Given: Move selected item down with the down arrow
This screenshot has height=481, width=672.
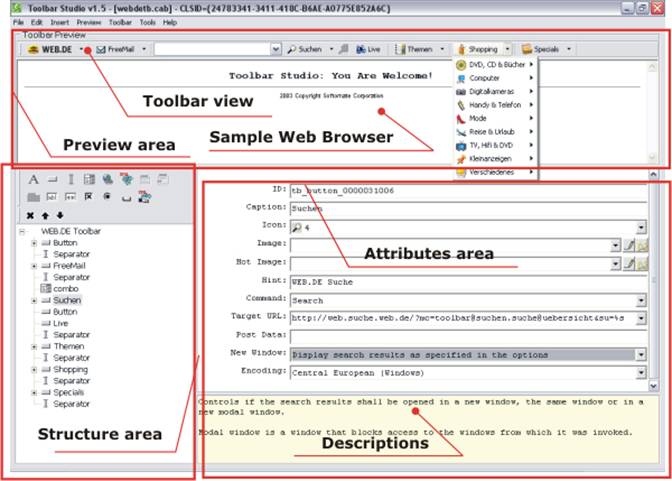Looking at the screenshot, I should pyautogui.click(x=60, y=215).
